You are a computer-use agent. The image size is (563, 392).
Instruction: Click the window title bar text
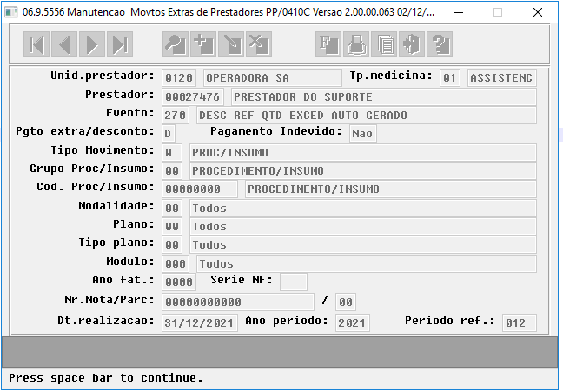[229, 12]
